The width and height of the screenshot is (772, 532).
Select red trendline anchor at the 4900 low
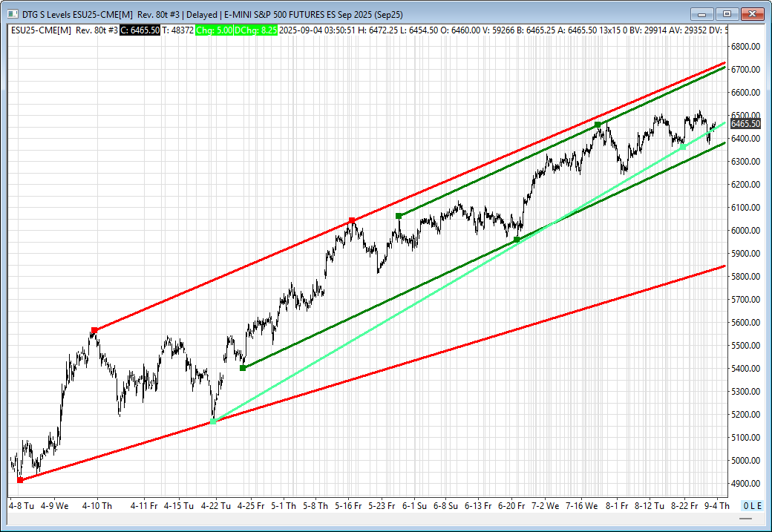click(x=20, y=480)
